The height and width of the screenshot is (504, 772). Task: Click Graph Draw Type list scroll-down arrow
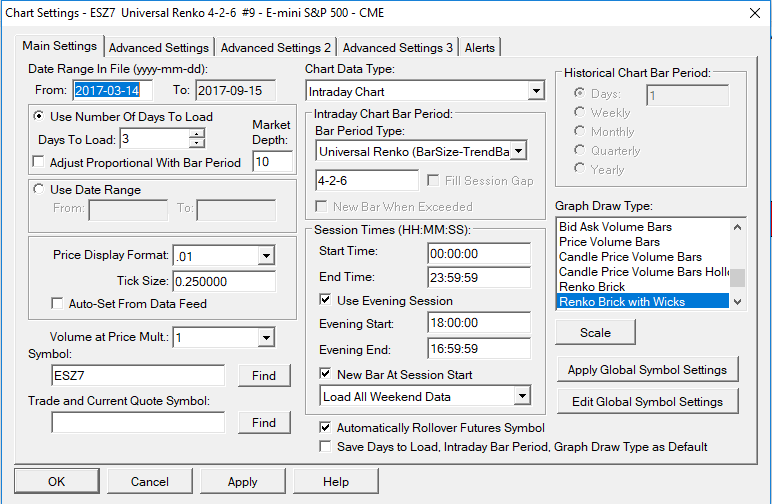pyautogui.click(x=737, y=302)
